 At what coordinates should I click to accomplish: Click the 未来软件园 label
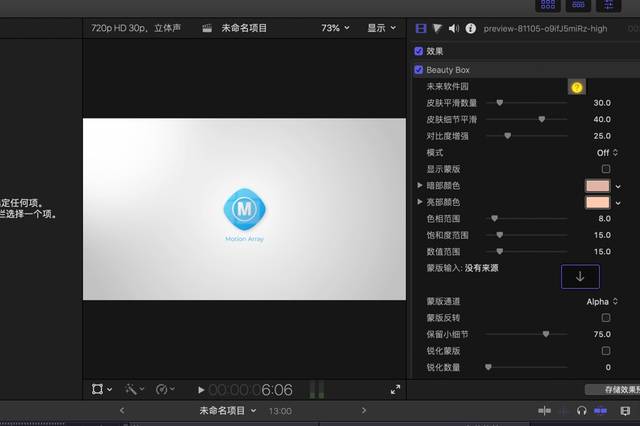(447, 87)
